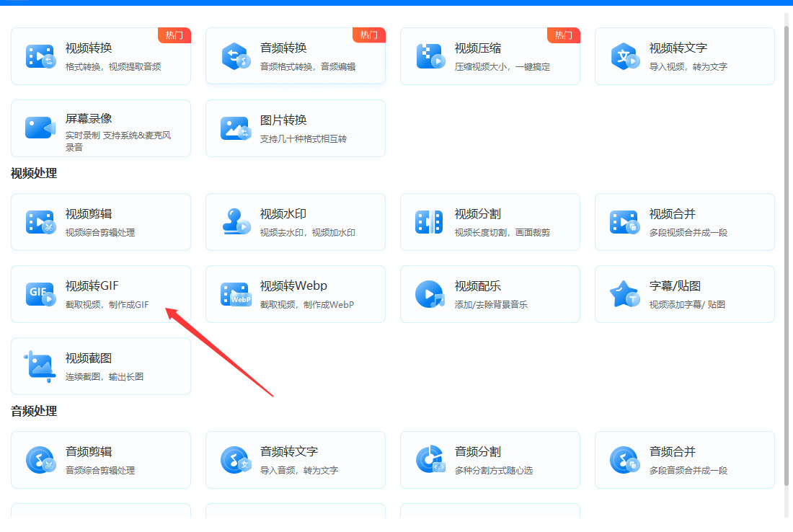Open the 音频转文字 icon

(236, 460)
